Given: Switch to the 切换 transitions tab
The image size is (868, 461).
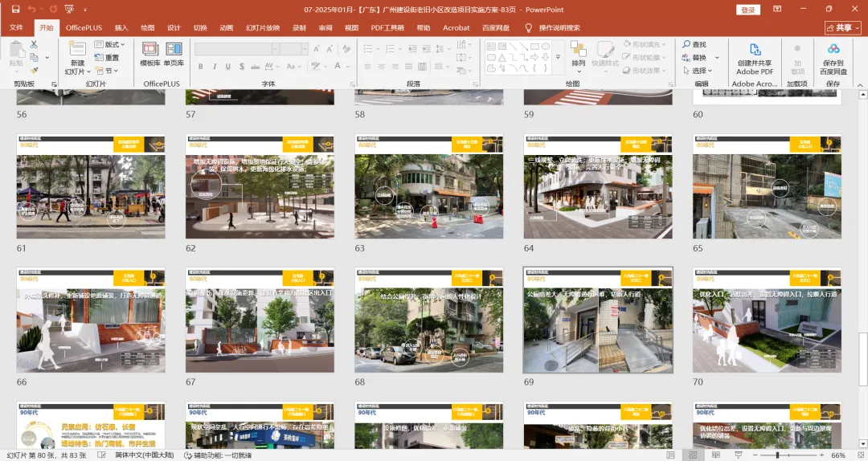Looking at the screenshot, I should point(200,27).
